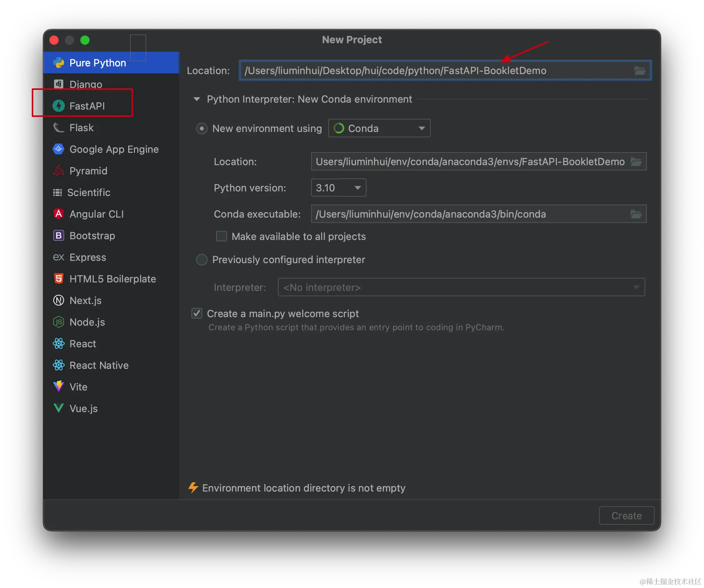Click the React Native atom icon
This screenshot has height=588, width=704.
point(59,365)
